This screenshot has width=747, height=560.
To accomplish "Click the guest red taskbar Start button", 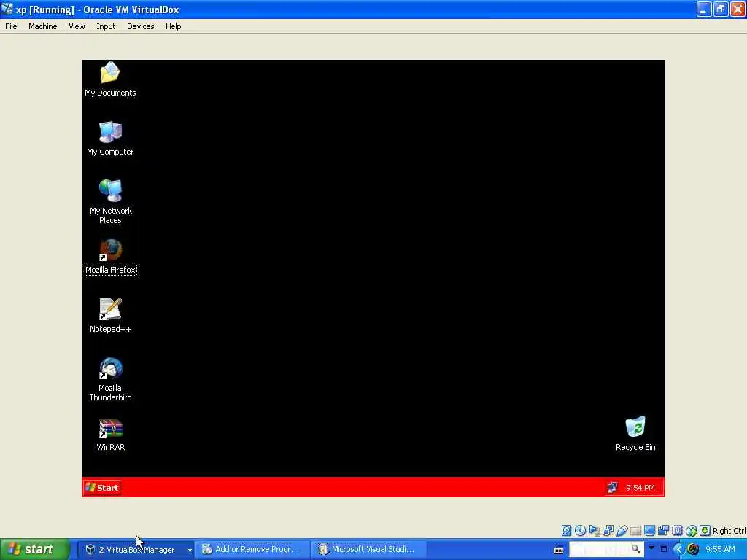I will click(102, 488).
